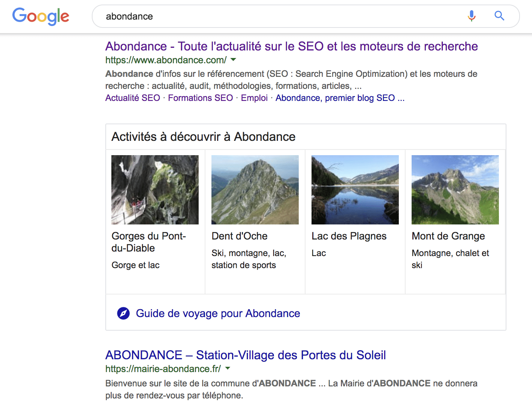Click the Lac des Plagnes title
The height and width of the screenshot is (415, 532).
pyautogui.click(x=349, y=236)
